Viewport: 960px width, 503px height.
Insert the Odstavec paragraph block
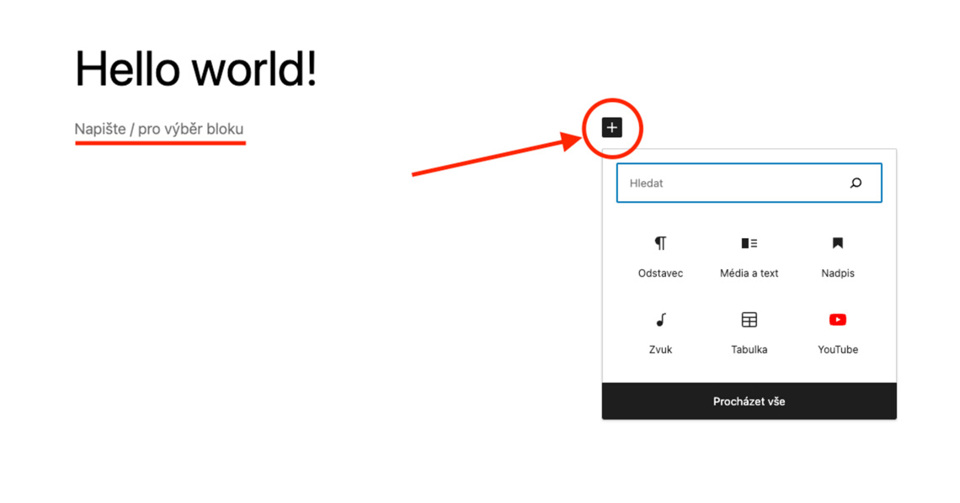tap(660, 257)
